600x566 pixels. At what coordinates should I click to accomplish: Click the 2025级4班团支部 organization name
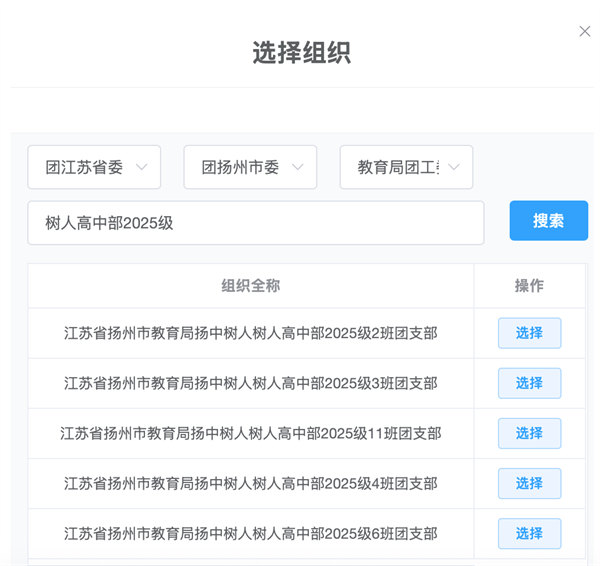(250, 483)
